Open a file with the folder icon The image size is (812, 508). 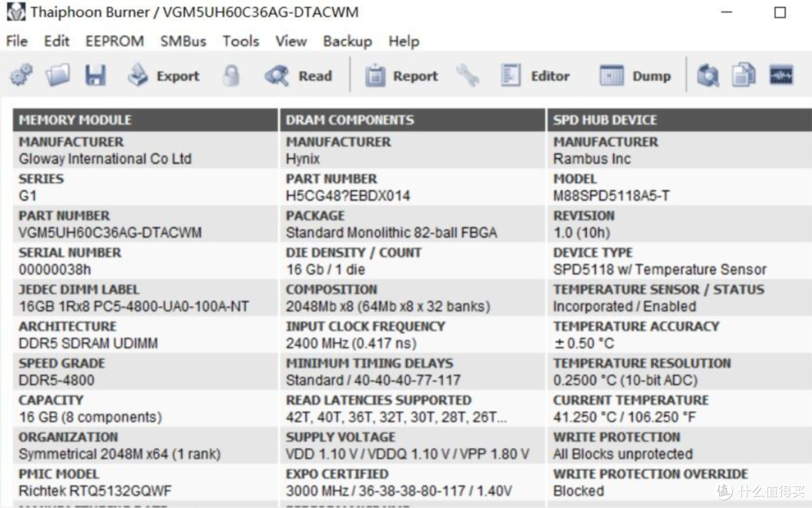[58, 76]
